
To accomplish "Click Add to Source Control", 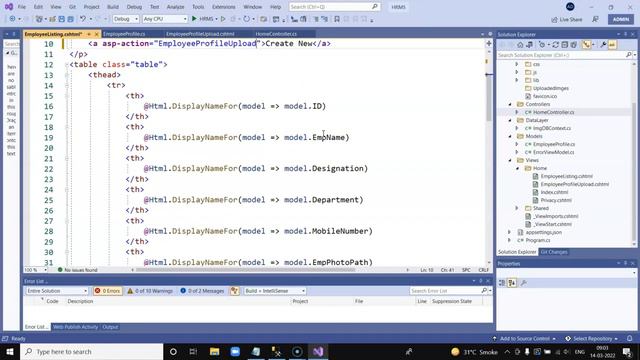I will (x=524, y=338).
